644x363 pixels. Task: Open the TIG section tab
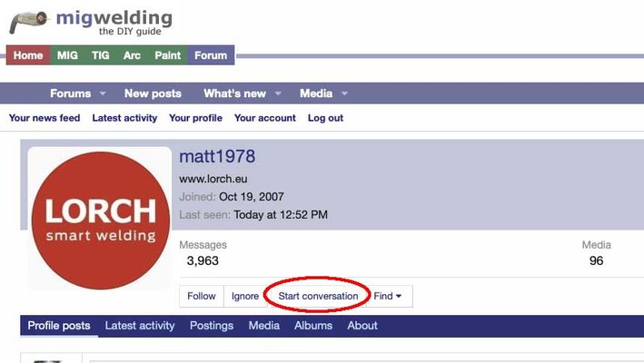coord(100,55)
